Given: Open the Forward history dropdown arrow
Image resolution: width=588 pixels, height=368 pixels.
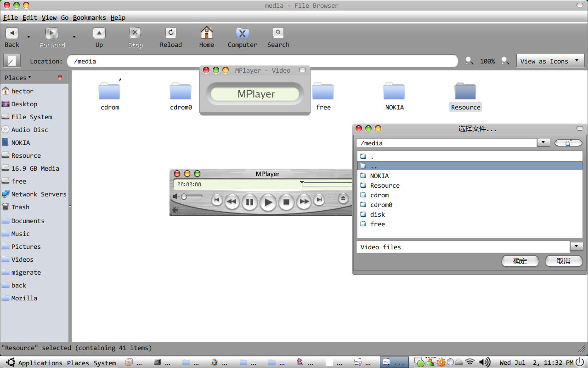Looking at the screenshot, I should (74, 37).
